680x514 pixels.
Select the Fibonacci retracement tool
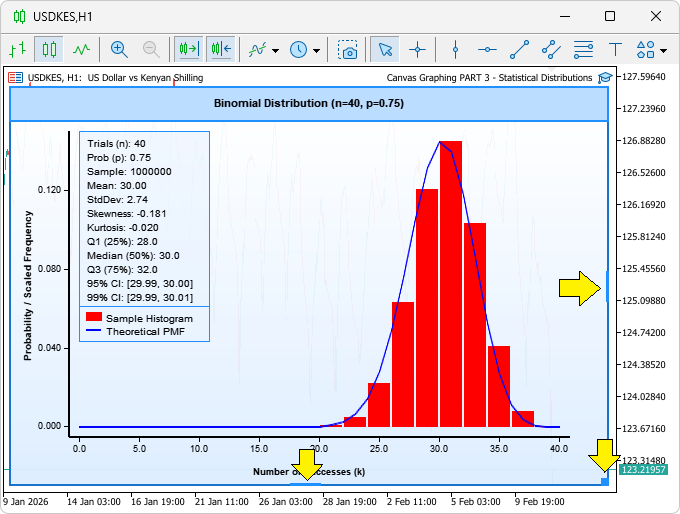584,48
